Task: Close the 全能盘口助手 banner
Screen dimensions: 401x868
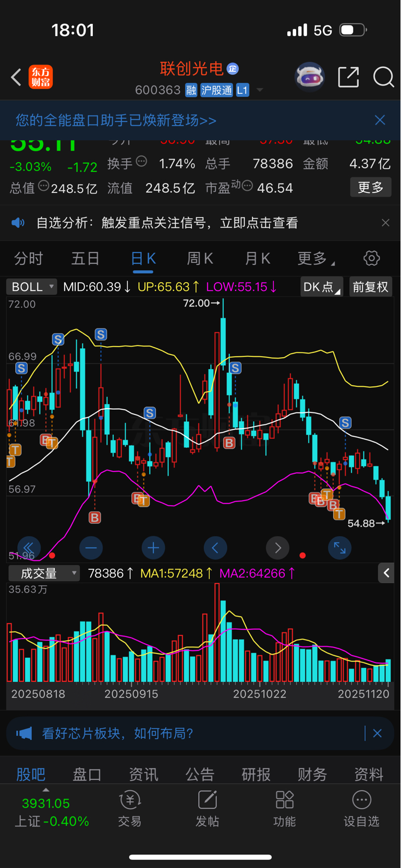Action: click(x=380, y=120)
